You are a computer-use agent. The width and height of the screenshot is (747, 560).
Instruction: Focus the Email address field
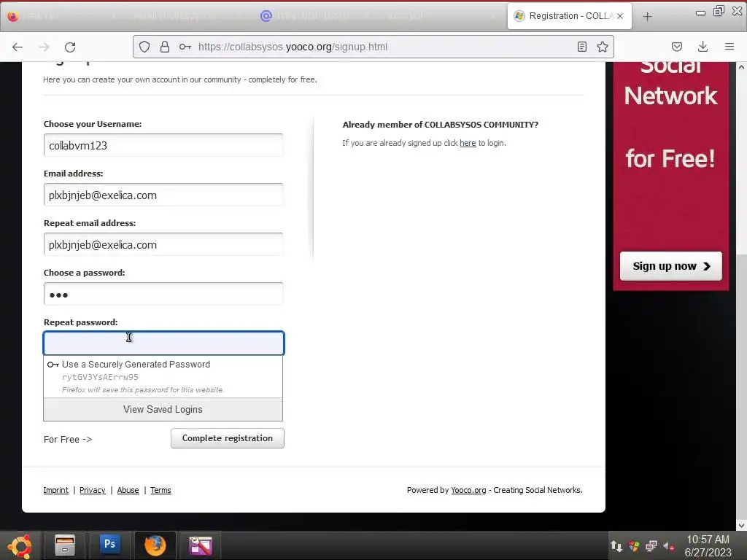[x=163, y=195]
